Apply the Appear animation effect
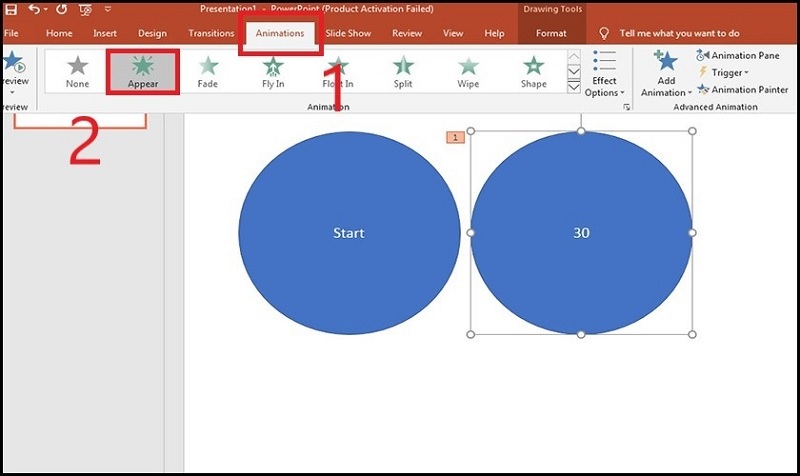800x476 pixels. pos(143,70)
